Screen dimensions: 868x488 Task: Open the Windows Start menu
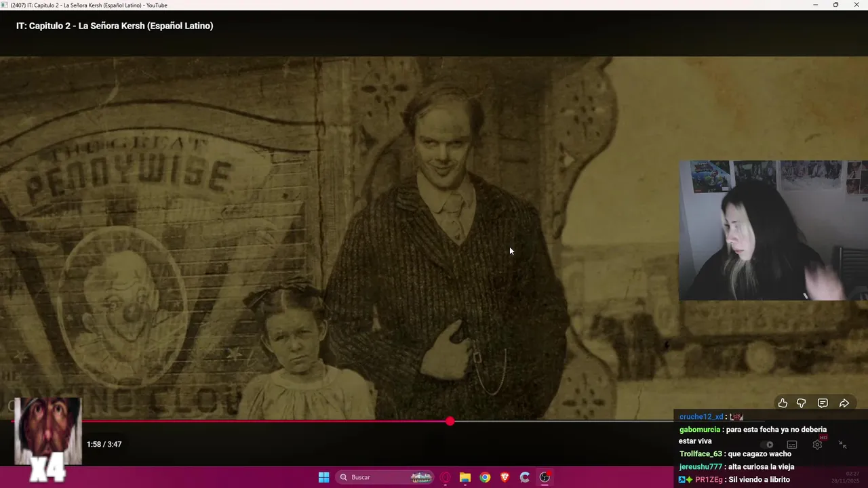click(x=323, y=477)
